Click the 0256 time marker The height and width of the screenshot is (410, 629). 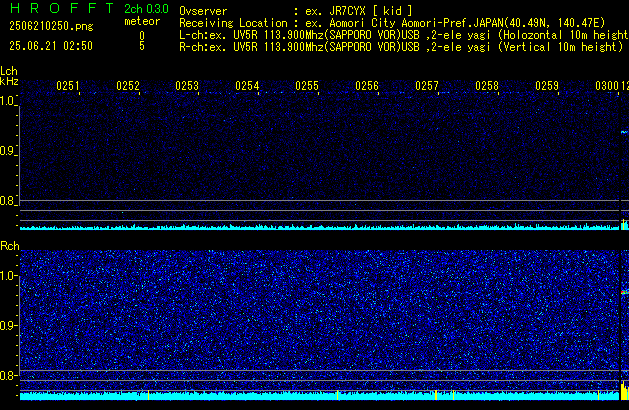(367, 86)
